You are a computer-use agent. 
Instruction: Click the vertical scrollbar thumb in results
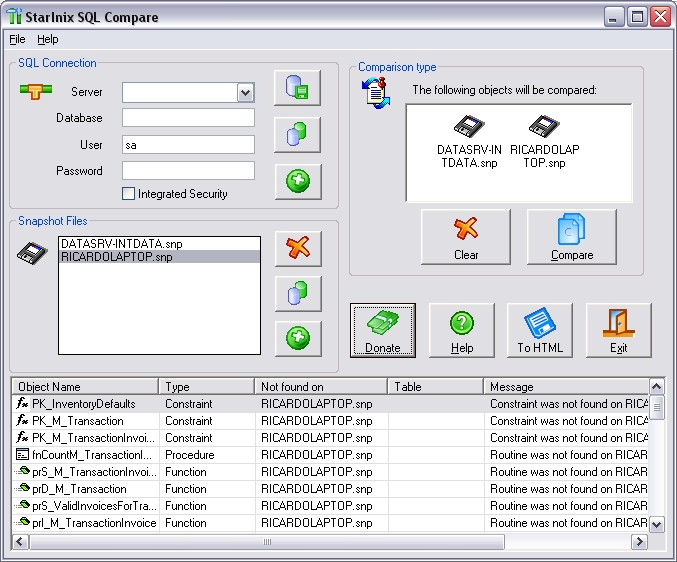pos(657,407)
